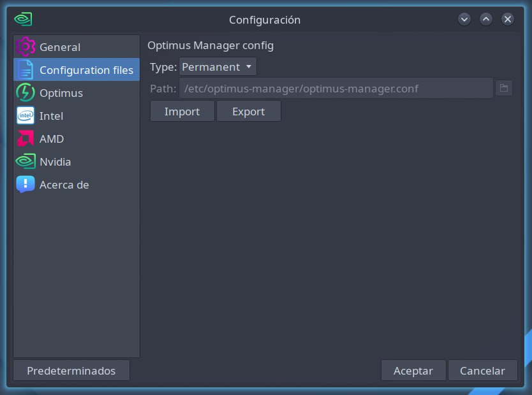The height and width of the screenshot is (395, 532).
Task: Maximize the Configuración window
Action: pos(486,19)
